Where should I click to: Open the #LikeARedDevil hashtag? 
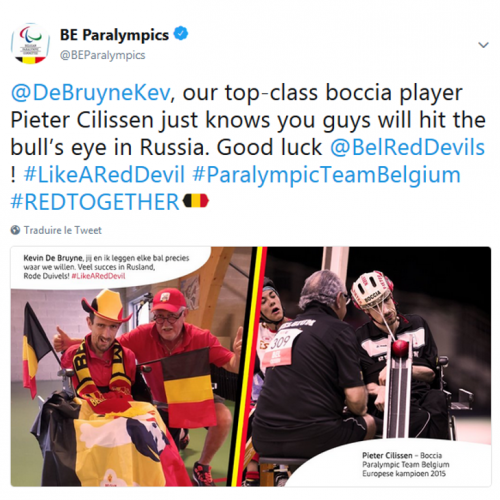pos(104,175)
